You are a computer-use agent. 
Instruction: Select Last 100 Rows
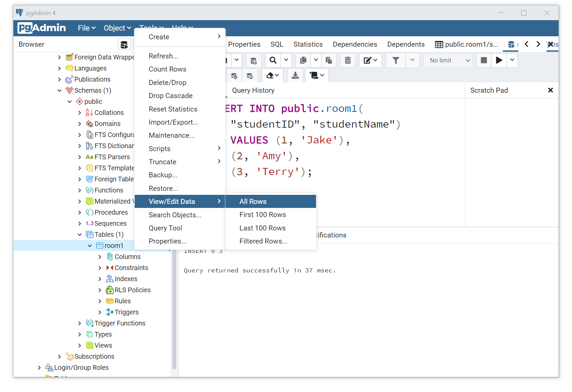271,228
